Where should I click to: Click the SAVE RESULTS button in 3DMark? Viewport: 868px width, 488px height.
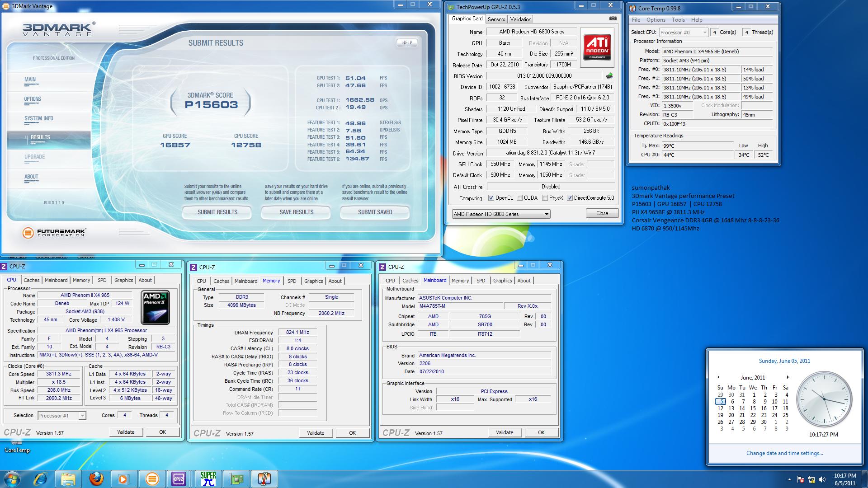tap(296, 212)
